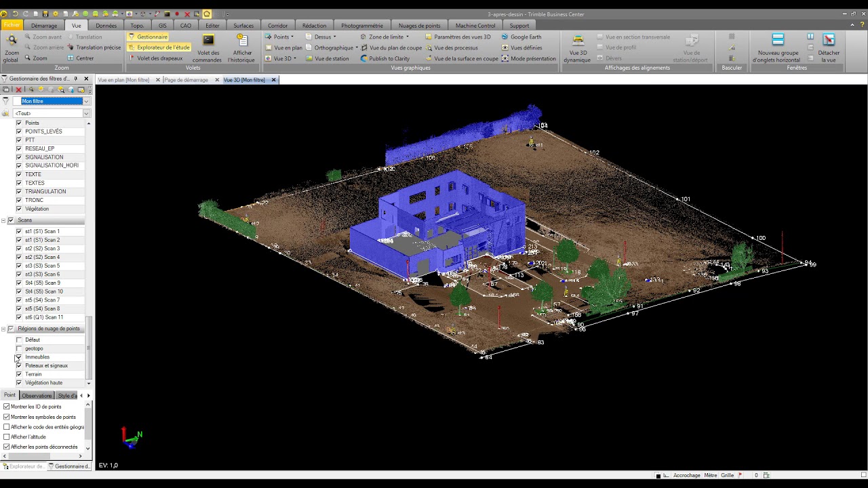Open Vue des processus
The image size is (868, 488).
(452, 47)
